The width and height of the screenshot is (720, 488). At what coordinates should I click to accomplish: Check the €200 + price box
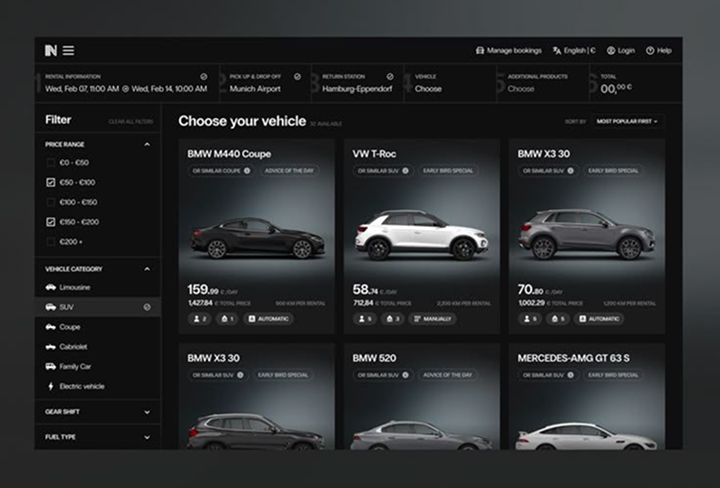click(51, 241)
